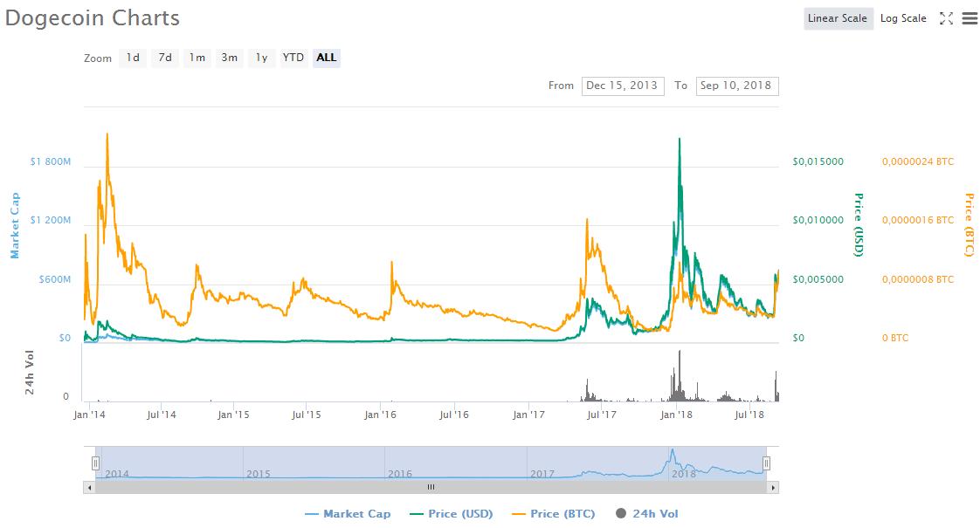Open the chart fullscreen icon
The height and width of the screenshot is (528, 980).
[945, 18]
